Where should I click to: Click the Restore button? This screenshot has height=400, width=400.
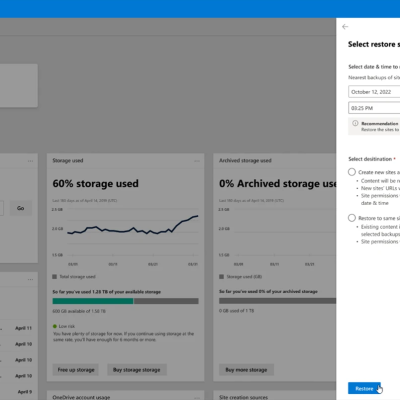[x=364, y=388]
